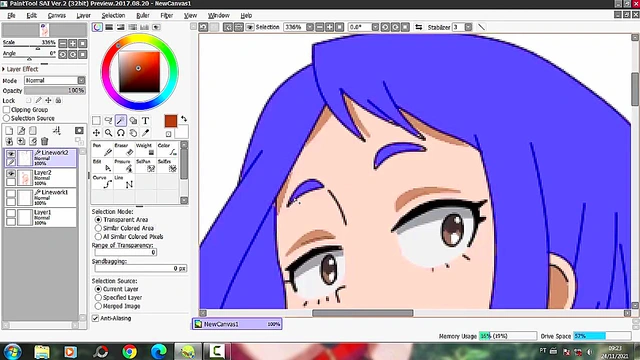Open the Filter menu
Viewport: 640px width, 360px height.
coord(167,15)
